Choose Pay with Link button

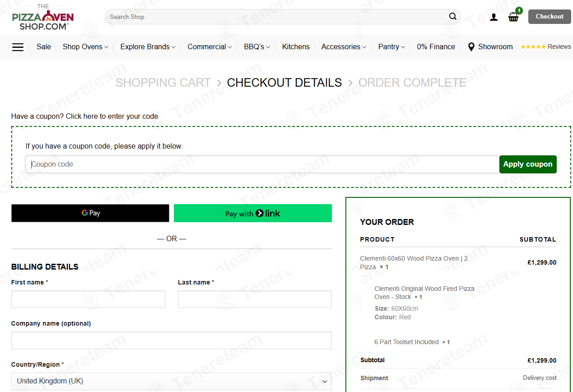[x=253, y=213]
